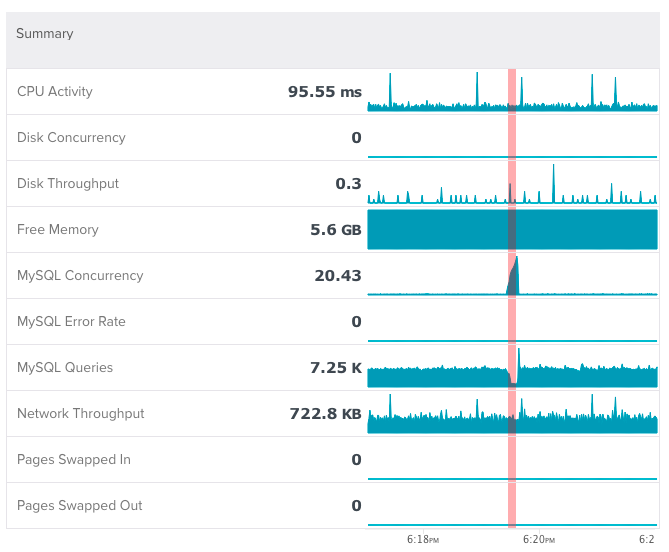
Task: Click the 20.43 MySQL Concurrency value
Action: click(x=337, y=276)
